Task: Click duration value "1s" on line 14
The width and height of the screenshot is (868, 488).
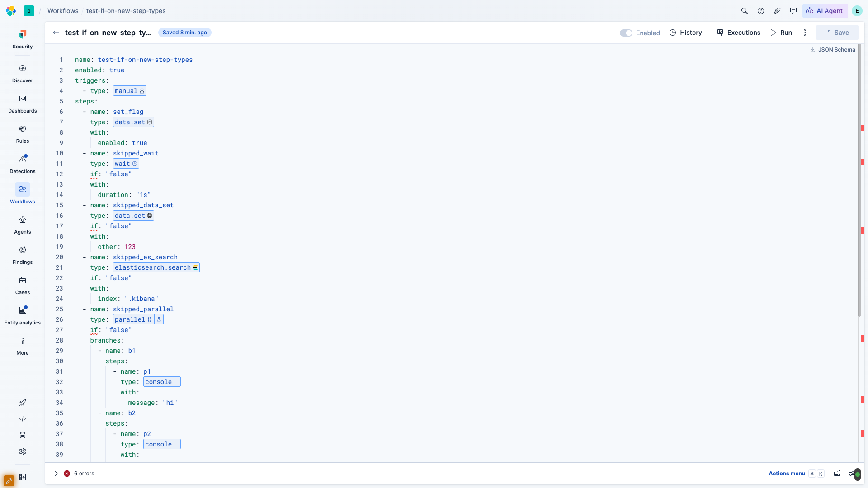Action: 143,195
